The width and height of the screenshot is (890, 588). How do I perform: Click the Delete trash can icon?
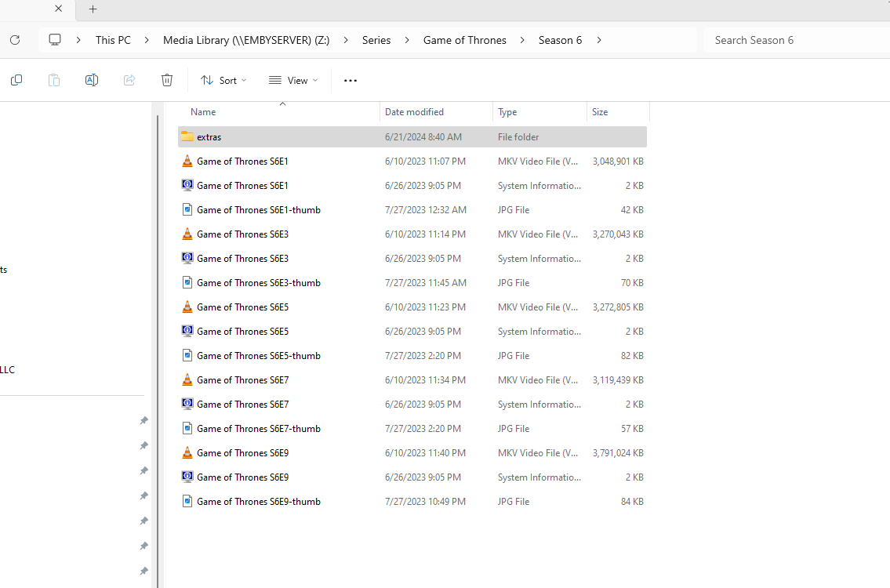pyautogui.click(x=167, y=80)
